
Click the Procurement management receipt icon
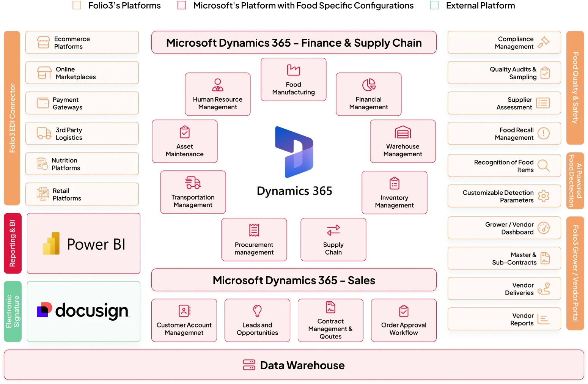254,230
